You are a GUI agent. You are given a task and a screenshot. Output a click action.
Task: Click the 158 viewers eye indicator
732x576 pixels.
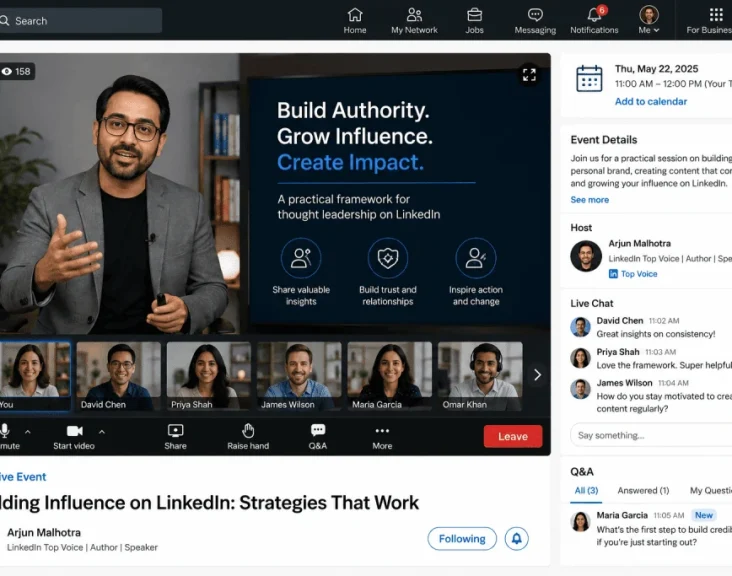pos(17,71)
